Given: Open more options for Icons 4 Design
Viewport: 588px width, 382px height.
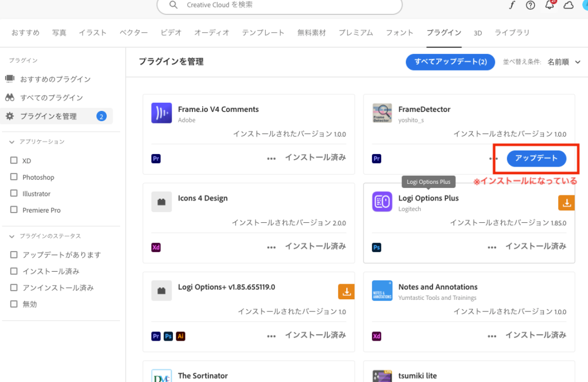Looking at the screenshot, I should click(x=272, y=247).
